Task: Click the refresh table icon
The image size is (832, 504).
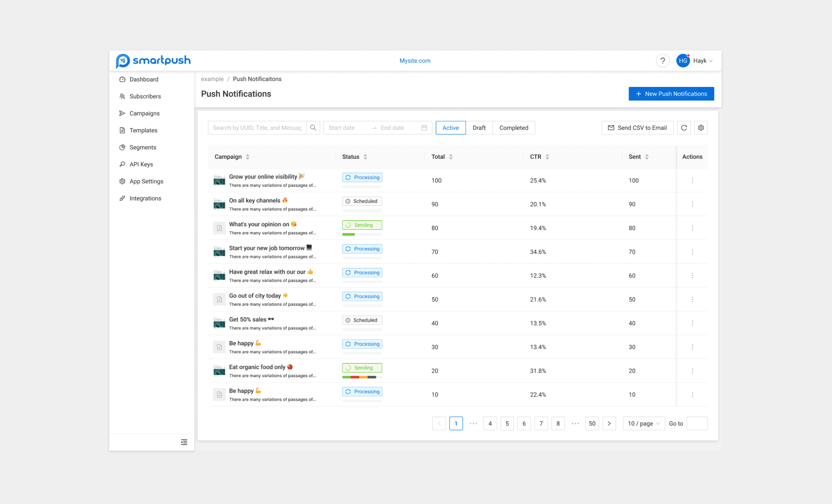Action: tap(684, 128)
